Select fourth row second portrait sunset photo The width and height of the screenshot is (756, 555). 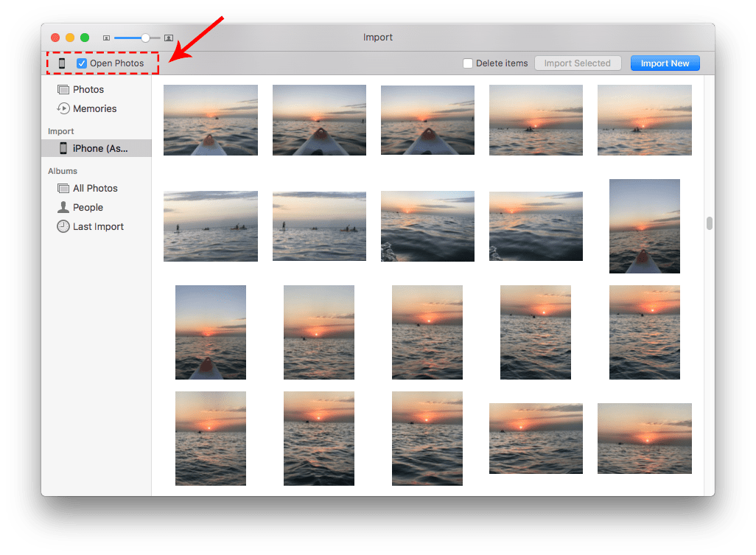[319, 439]
